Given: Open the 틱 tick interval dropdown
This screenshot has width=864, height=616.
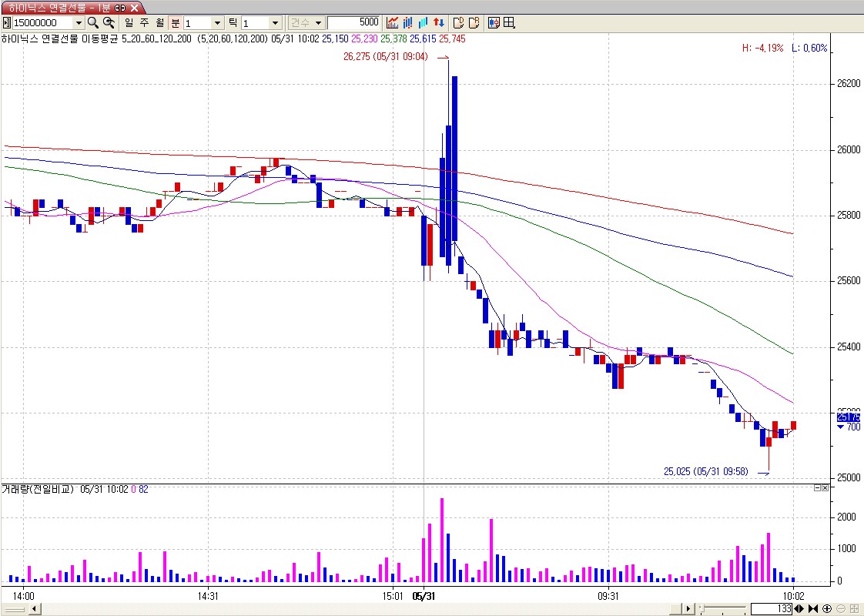Looking at the screenshot, I should (x=275, y=23).
